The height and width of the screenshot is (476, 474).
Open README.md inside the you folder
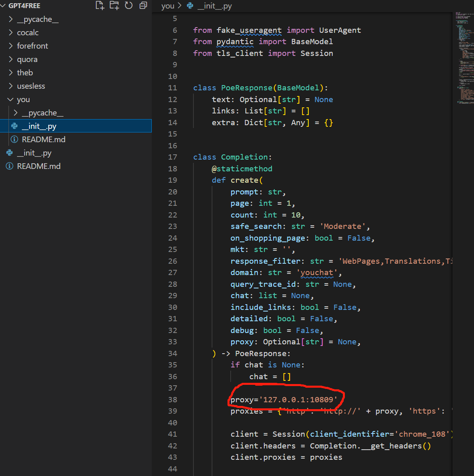(44, 139)
